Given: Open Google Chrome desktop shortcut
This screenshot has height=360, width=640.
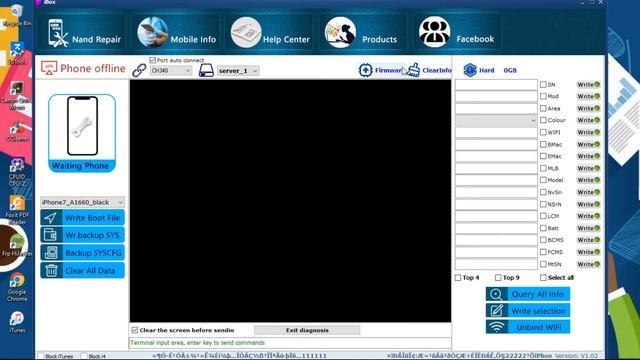Looking at the screenshot, I should pyautogui.click(x=17, y=287).
